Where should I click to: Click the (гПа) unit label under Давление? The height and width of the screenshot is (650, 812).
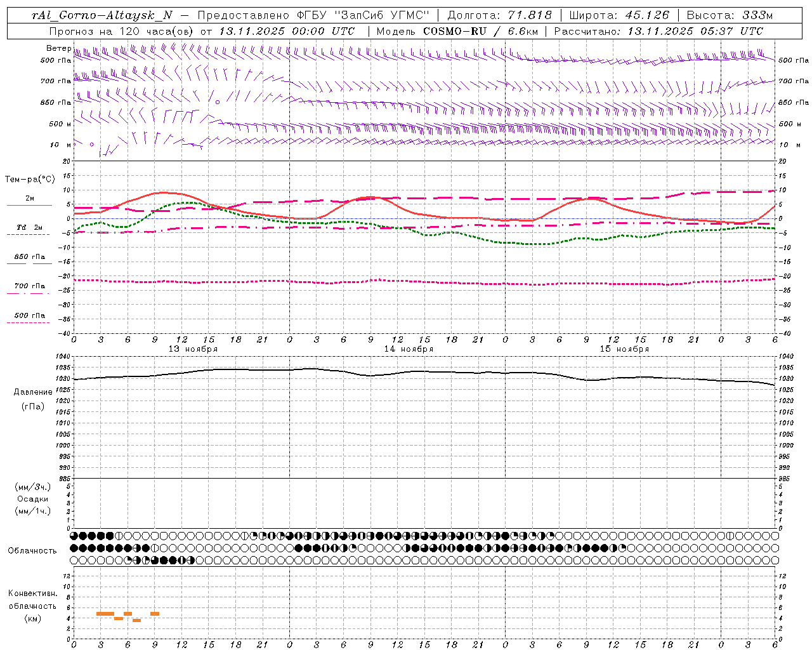tap(33, 407)
